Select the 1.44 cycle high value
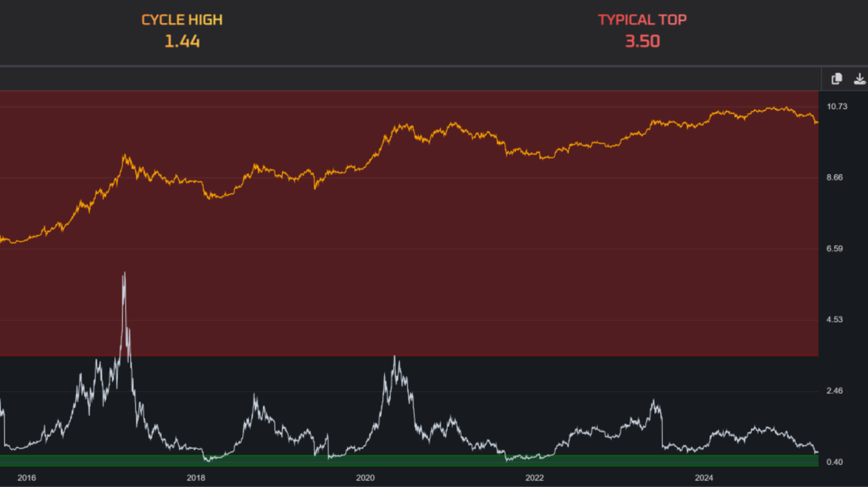 pyautogui.click(x=182, y=42)
